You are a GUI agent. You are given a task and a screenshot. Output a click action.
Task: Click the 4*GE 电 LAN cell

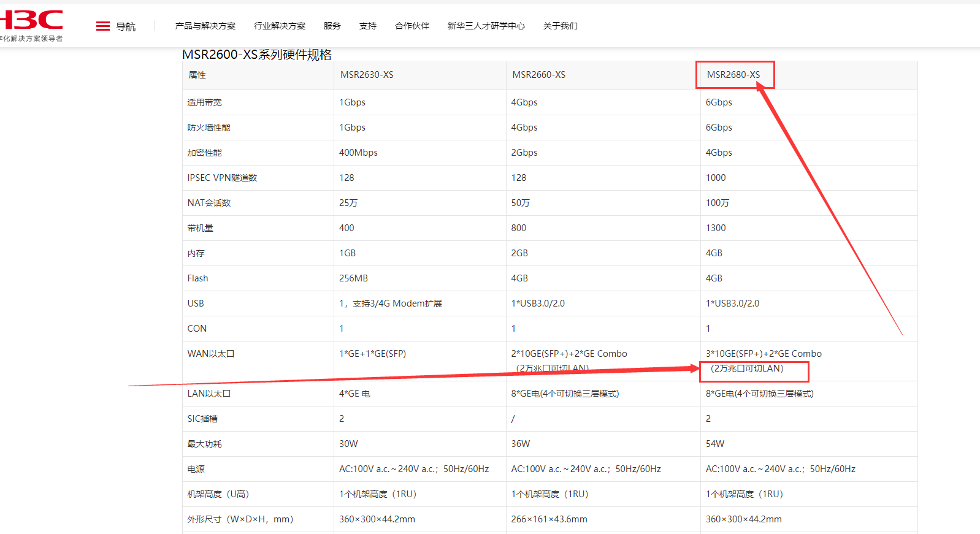tap(354, 394)
